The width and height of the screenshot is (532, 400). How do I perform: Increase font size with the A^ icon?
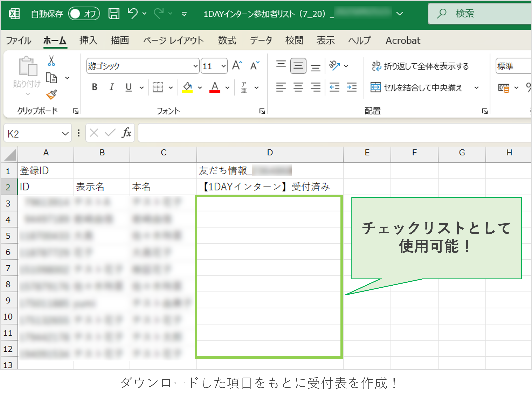click(x=237, y=65)
